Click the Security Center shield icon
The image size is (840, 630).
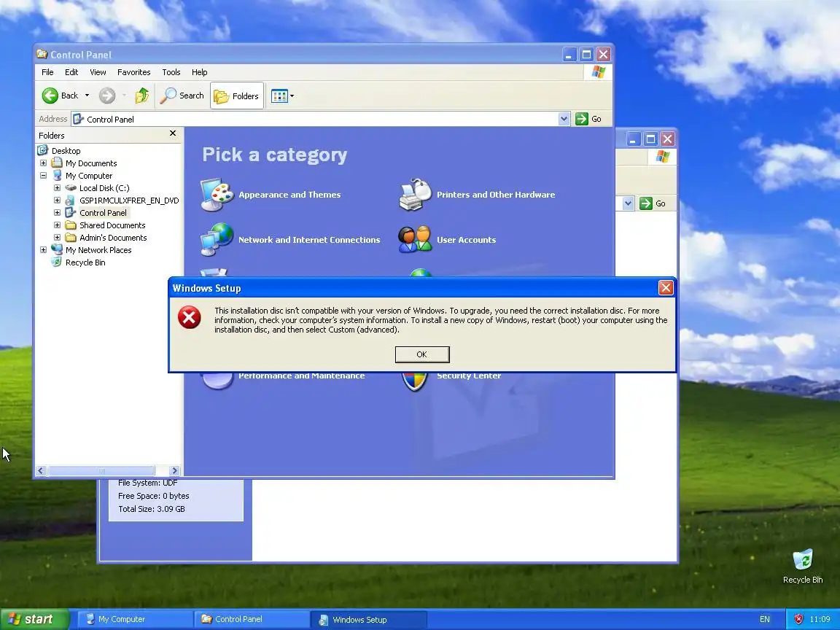pyautogui.click(x=415, y=381)
